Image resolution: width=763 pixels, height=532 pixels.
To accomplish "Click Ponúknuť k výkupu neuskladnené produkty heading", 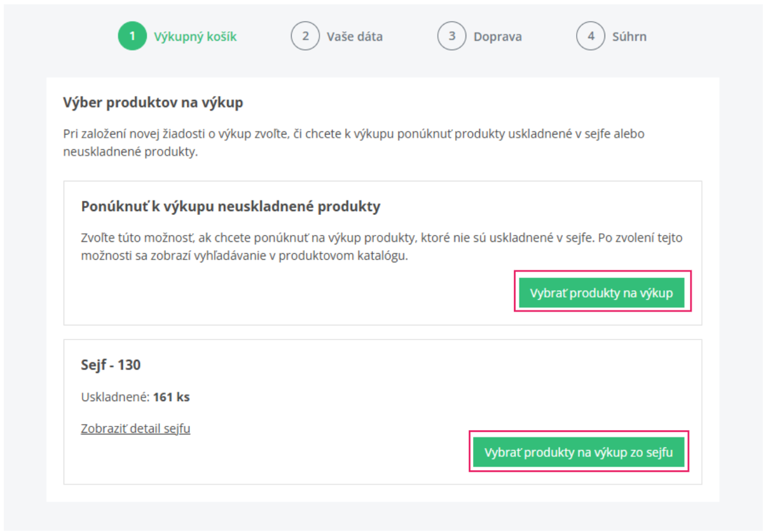I will click(230, 207).
